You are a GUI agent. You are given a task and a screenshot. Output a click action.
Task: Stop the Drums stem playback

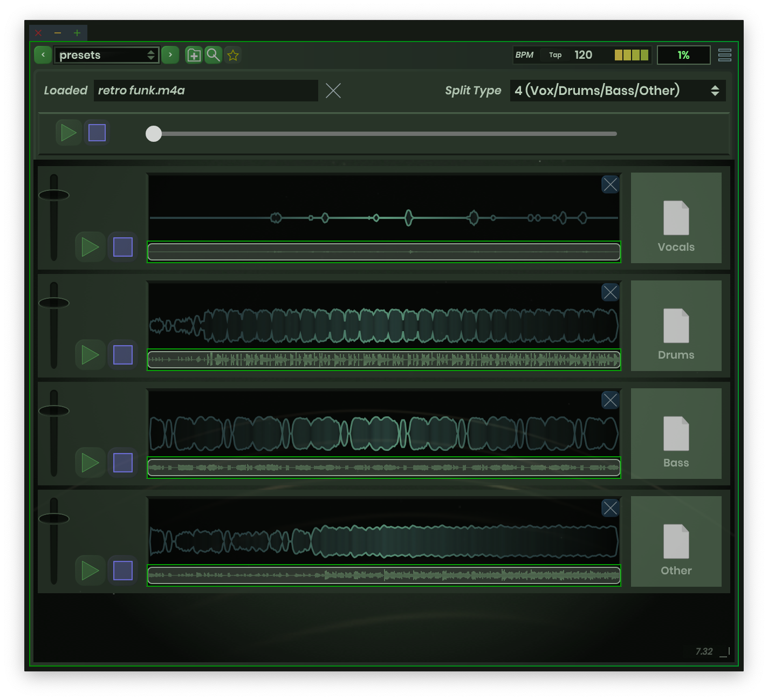123,355
